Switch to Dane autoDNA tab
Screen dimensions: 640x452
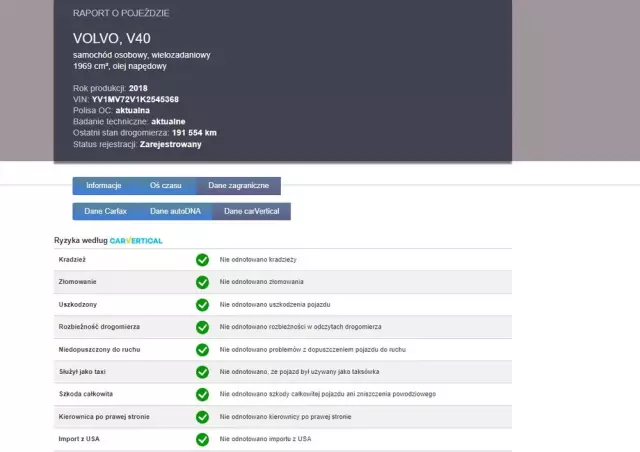coord(175,212)
